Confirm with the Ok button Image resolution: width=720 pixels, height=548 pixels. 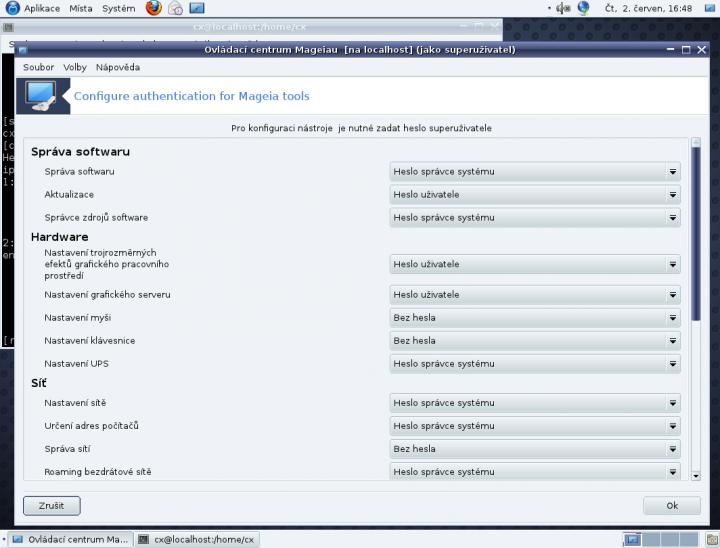click(x=672, y=506)
